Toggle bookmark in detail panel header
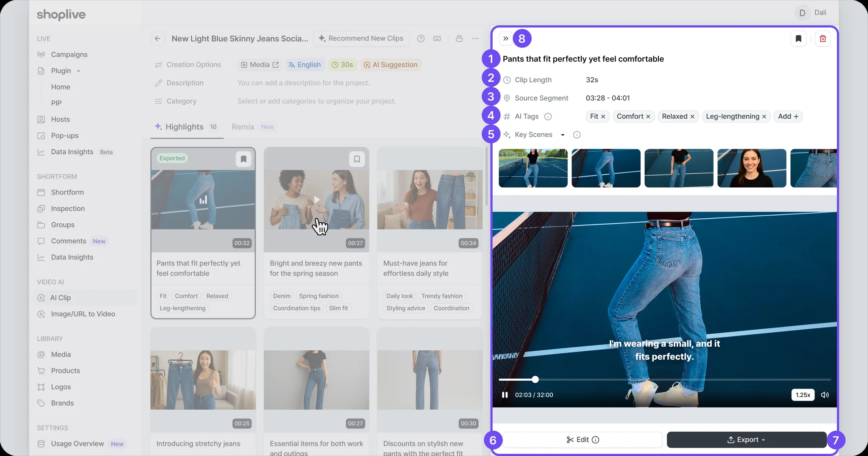The height and width of the screenshot is (456, 868). (799, 38)
